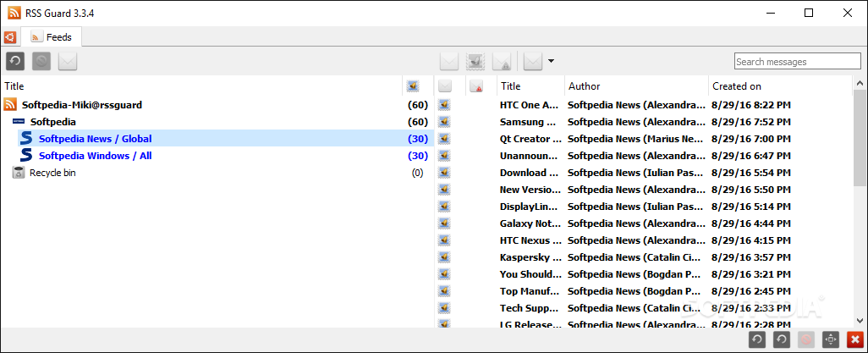Click the update all feeds toolbar icon
The width and height of the screenshot is (868, 353).
tap(15, 61)
